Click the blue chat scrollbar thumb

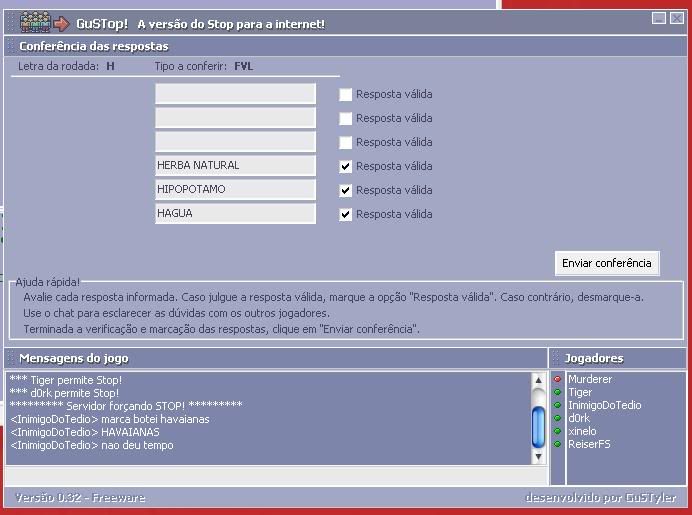(x=538, y=428)
